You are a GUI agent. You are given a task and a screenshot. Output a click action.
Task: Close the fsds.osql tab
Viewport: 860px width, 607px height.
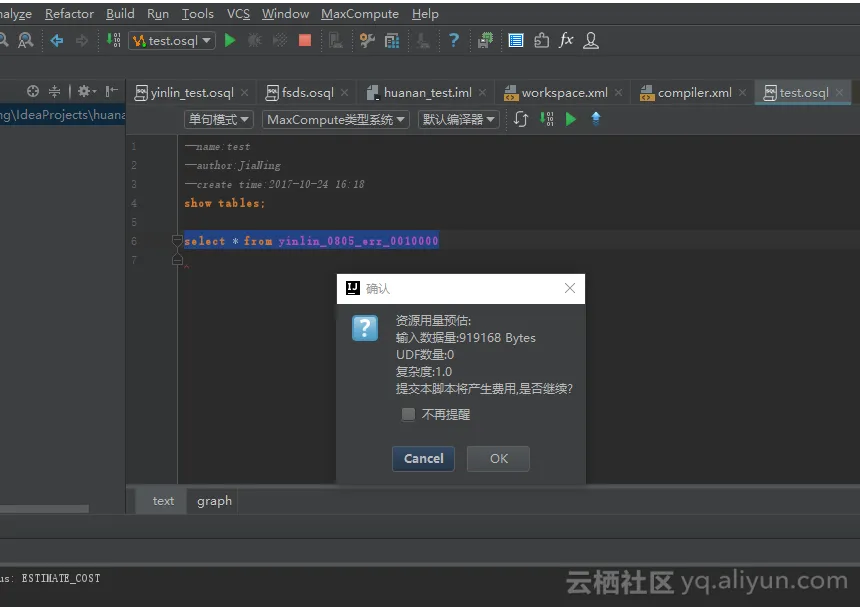click(344, 93)
